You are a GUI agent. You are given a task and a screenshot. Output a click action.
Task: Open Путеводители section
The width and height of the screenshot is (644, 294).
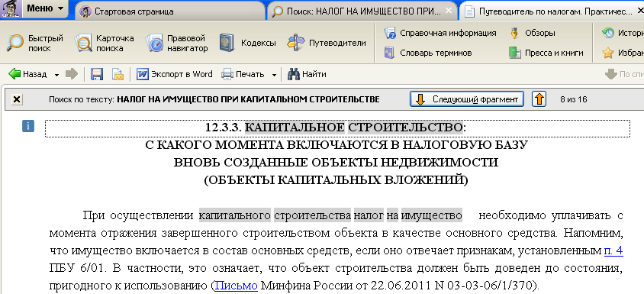327,43
